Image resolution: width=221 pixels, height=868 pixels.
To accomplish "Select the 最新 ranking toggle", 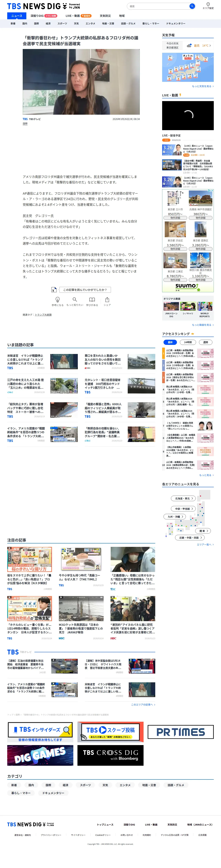I will point(170,342).
